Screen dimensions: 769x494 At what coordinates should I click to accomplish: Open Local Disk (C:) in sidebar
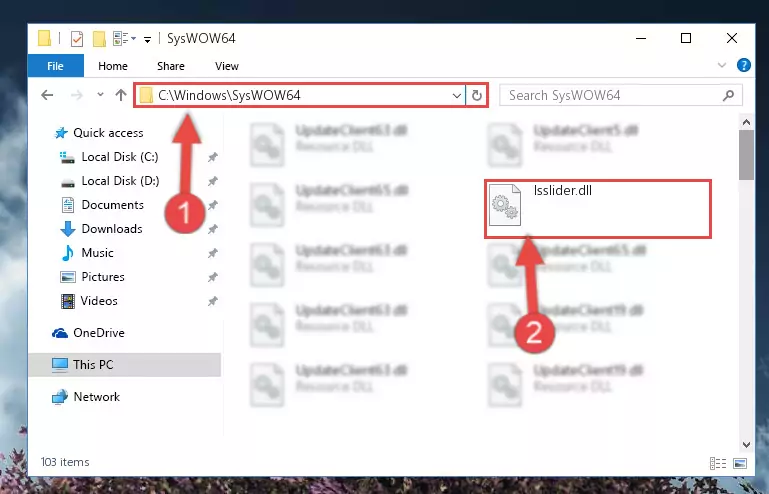[109, 157]
